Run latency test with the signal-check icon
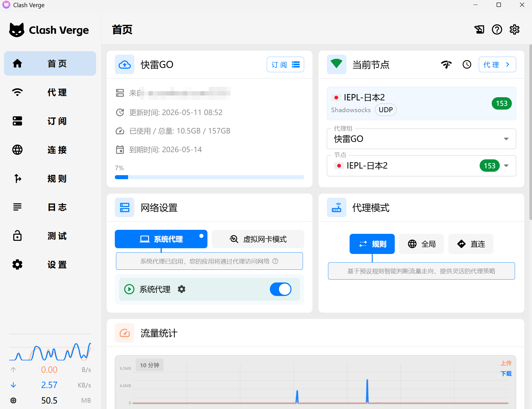This screenshot has height=409, width=532. 446,64
